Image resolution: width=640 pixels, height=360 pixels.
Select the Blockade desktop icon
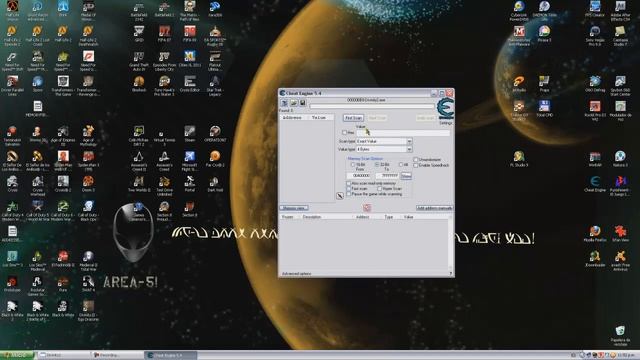pos(139,84)
